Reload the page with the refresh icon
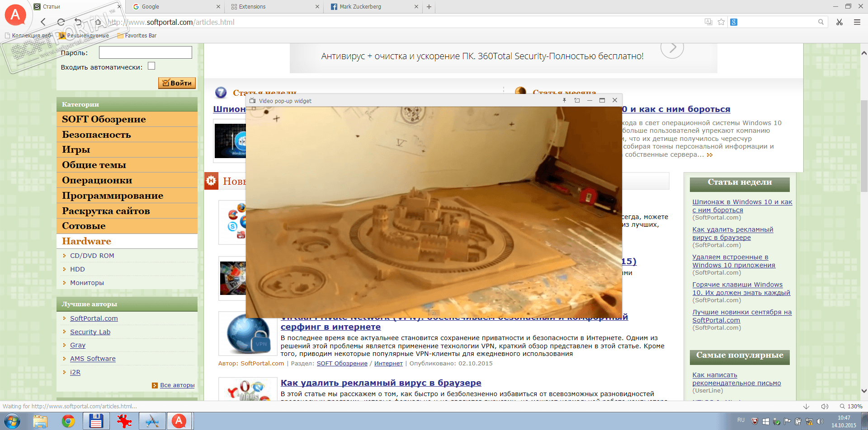The height and width of the screenshot is (430, 868). click(x=61, y=22)
